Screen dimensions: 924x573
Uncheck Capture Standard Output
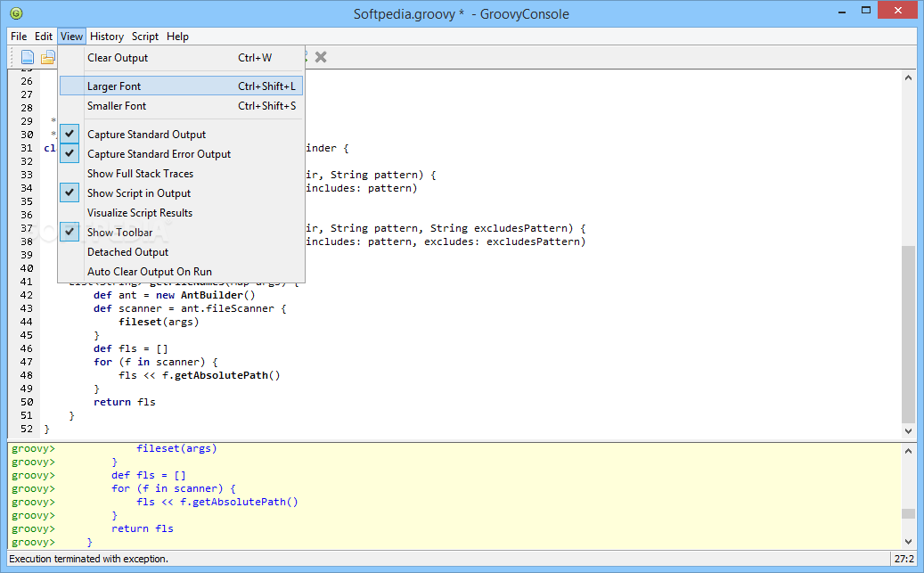pos(181,135)
